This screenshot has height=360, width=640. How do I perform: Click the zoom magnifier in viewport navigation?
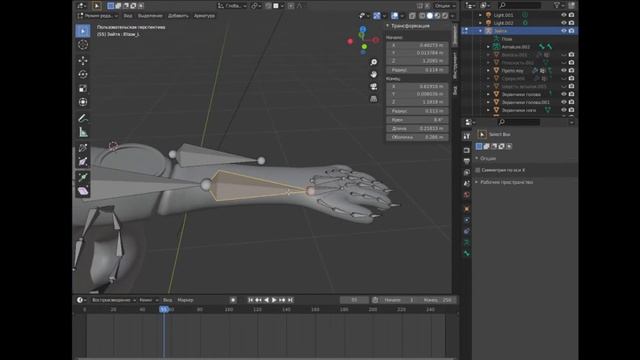[x=373, y=62]
